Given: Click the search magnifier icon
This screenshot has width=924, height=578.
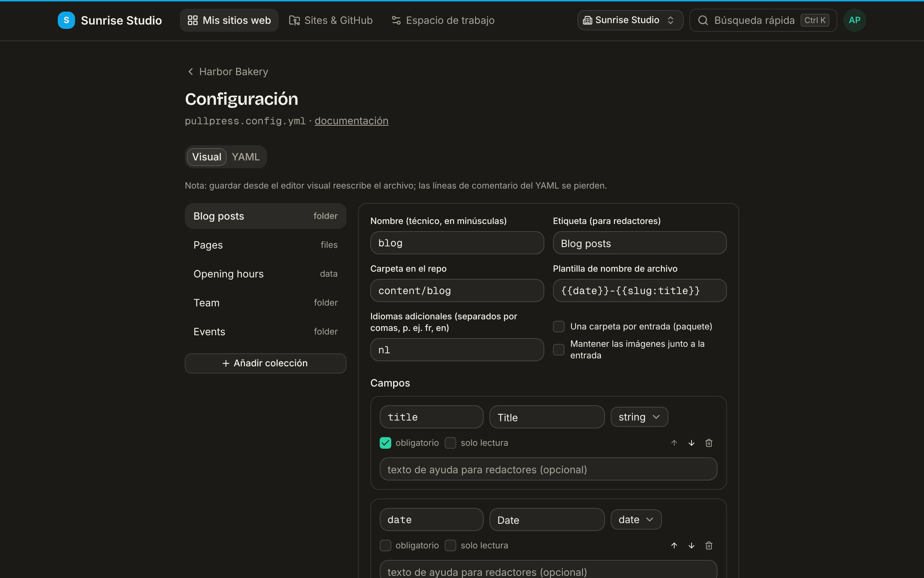Looking at the screenshot, I should [x=703, y=20].
